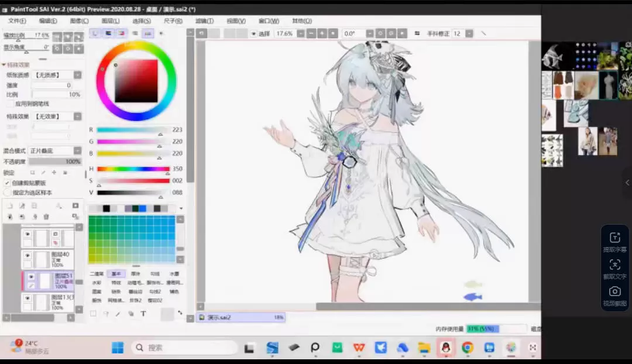Image resolution: width=632 pixels, height=364 pixels.
Task: Open the 纸张质感 texture dropdown
Action: pos(77,75)
